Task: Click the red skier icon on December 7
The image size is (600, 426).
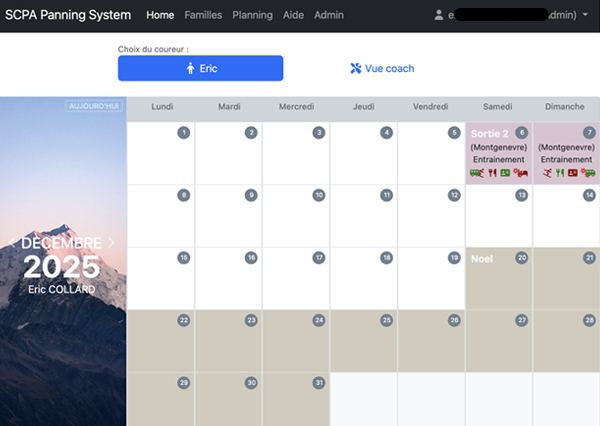Action: 546,173
